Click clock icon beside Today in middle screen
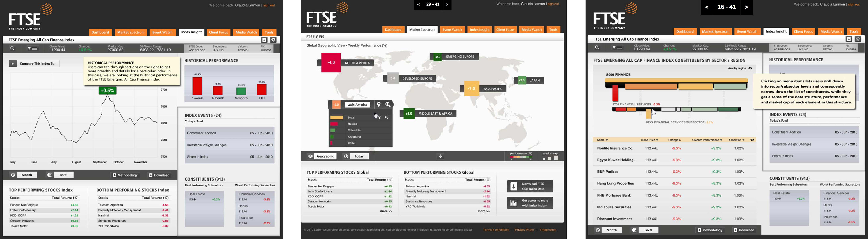 [346, 156]
